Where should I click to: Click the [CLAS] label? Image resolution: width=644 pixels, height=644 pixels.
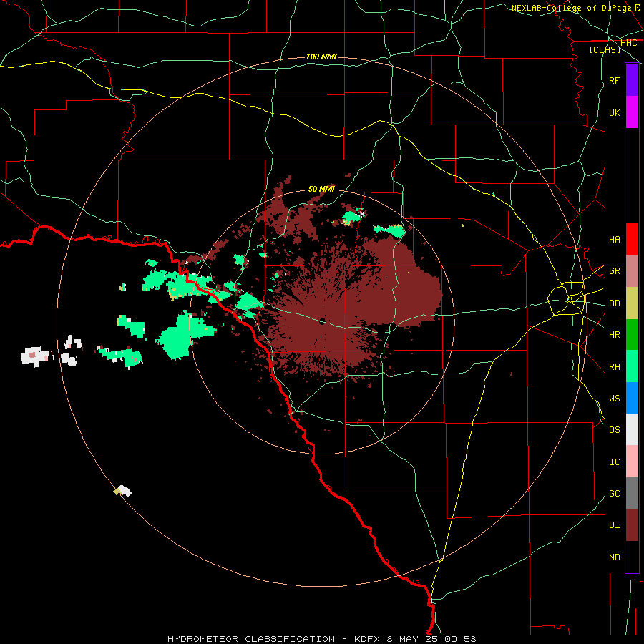pos(605,49)
